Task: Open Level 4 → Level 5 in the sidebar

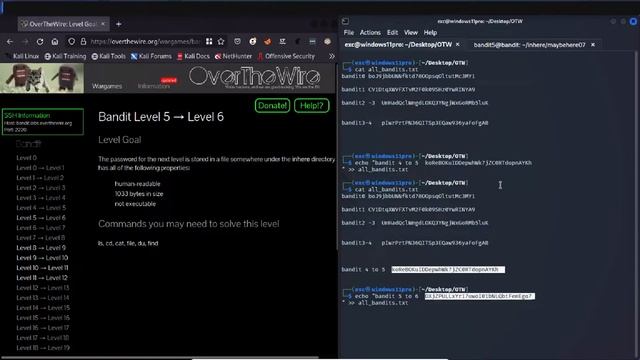Action: point(41,208)
